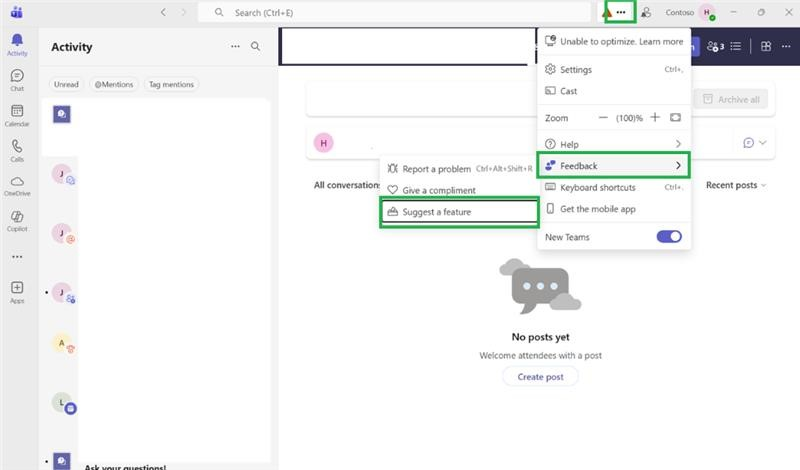Select Suggest a feature
The width and height of the screenshot is (800, 470).
click(459, 212)
